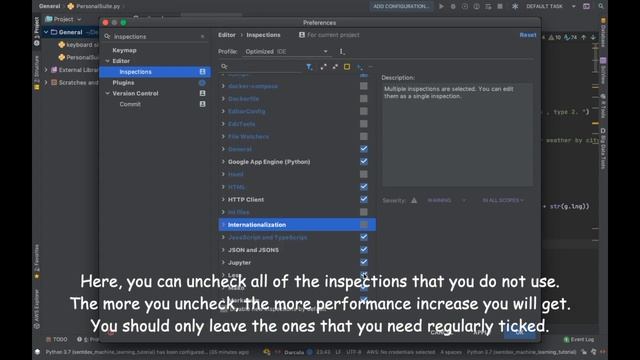
Task: Open the Big Data Tools side panel
Action: (603, 148)
